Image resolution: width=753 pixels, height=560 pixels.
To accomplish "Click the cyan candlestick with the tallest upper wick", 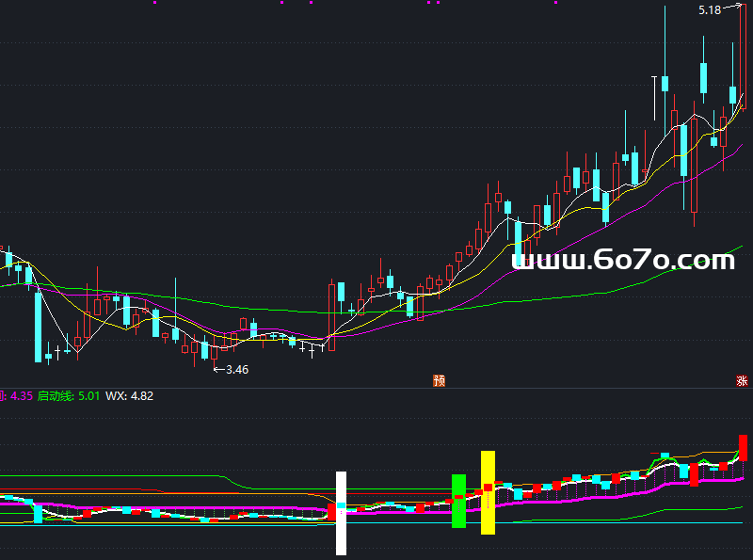I will (x=665, y=83).
